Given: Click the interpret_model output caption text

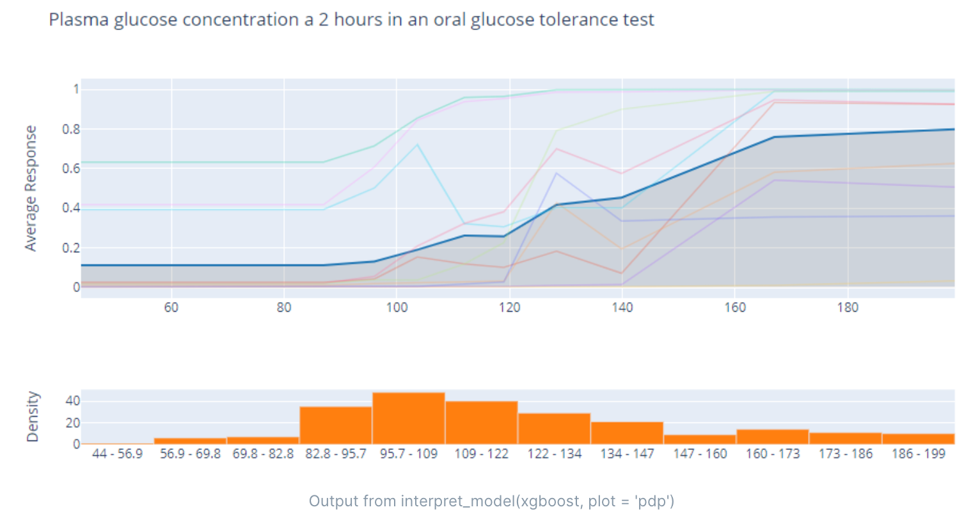Looking at the screenshot, I should coord(491,501).
